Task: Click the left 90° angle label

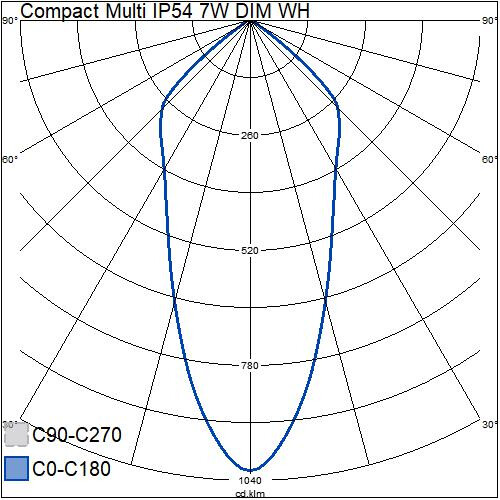Action: 10,21
